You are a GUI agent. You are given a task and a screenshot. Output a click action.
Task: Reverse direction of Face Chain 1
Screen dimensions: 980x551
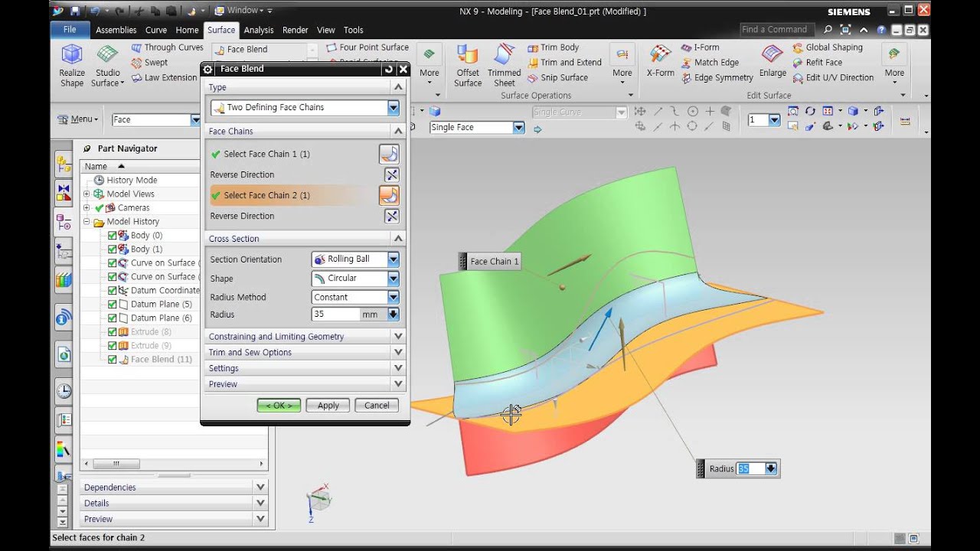coord(392,174)
